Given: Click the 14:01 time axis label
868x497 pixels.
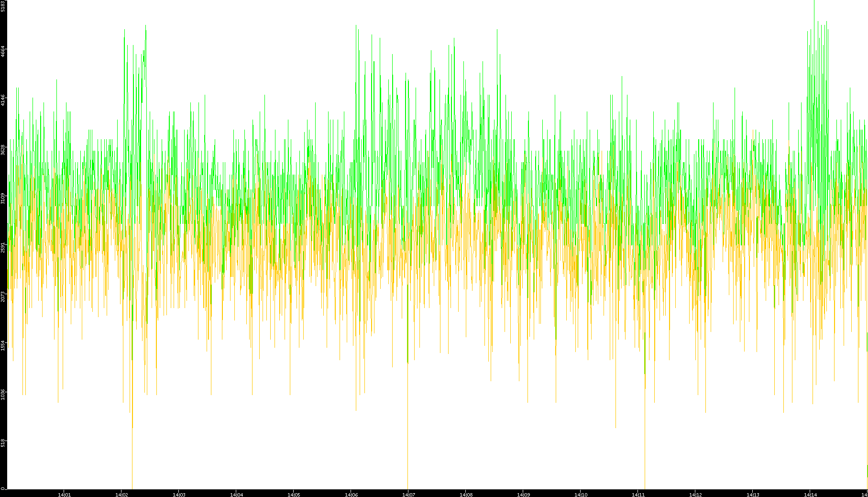Looking at the screenshot, I should point(64,494).
